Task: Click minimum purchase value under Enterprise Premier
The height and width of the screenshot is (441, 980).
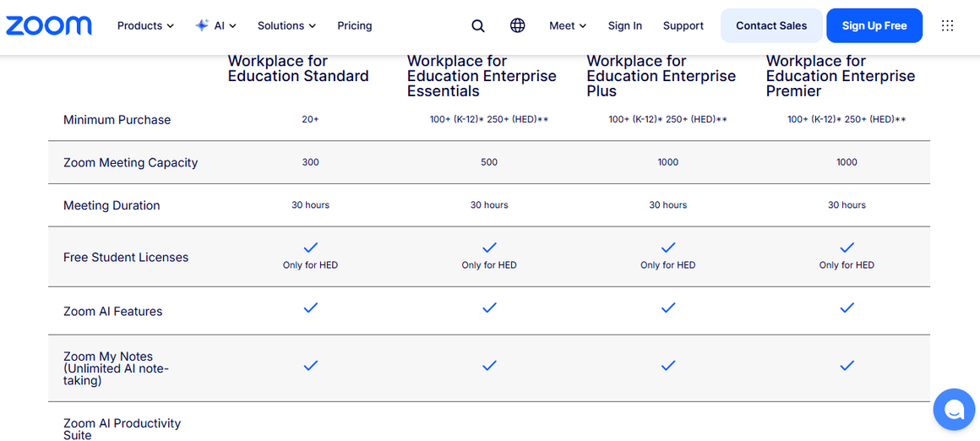Action: [847, 119]
